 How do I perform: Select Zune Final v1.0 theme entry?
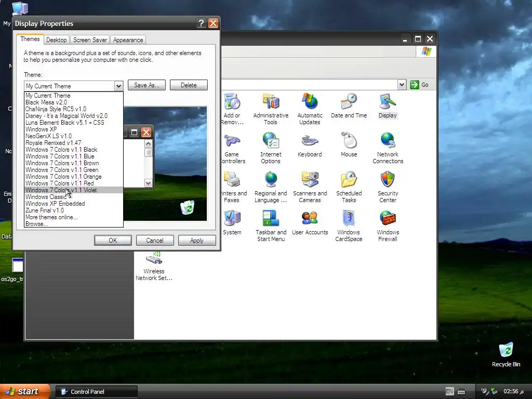click(74, 211)
